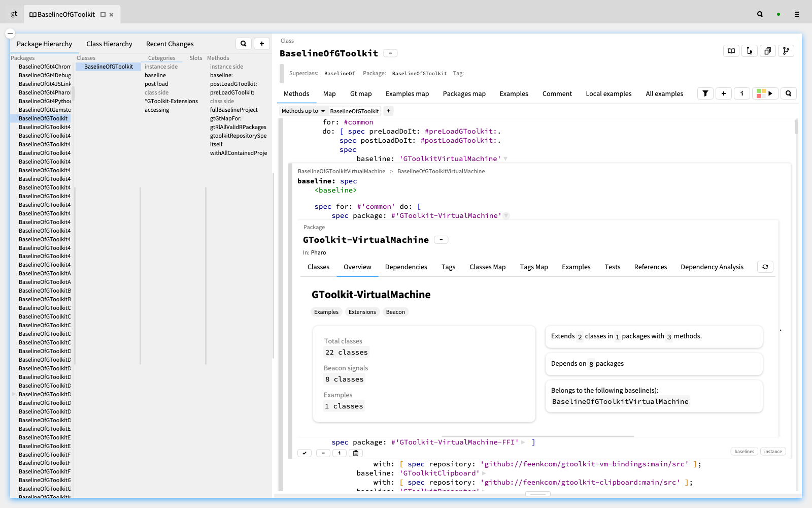Image resolution: width=812 pixels, height=508 pixels.
Task: Filter methods with the funnel icon
Action: [705, 93]
